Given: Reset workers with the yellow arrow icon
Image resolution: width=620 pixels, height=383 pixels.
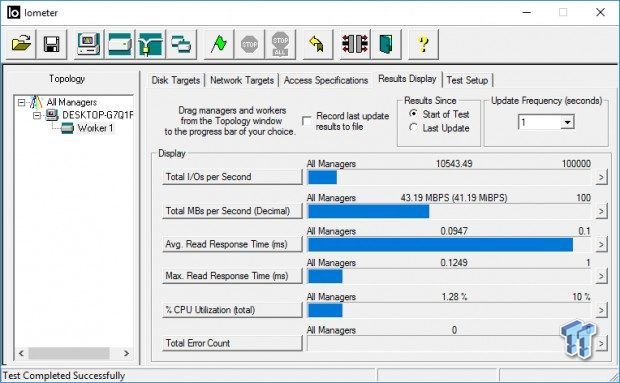Looking at the screenshot, I should (317, 44).
